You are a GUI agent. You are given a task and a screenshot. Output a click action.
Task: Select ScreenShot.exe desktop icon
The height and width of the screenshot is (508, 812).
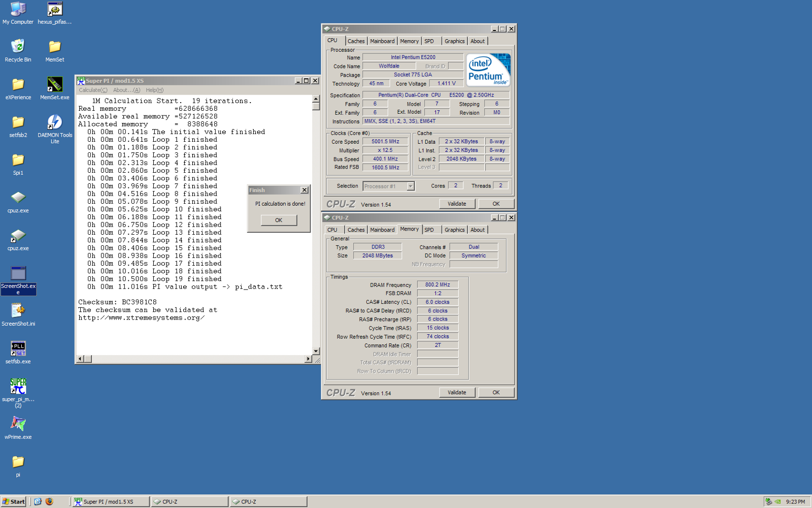[18, 280]
